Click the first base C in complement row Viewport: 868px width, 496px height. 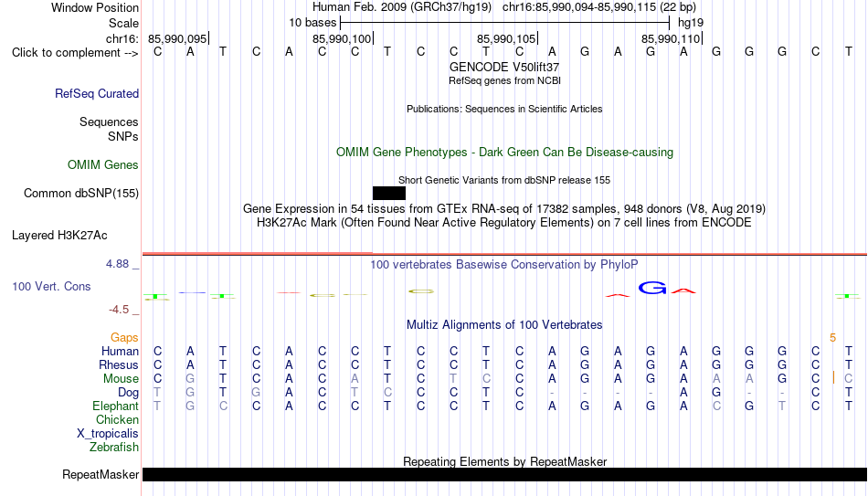pos(158,52)
